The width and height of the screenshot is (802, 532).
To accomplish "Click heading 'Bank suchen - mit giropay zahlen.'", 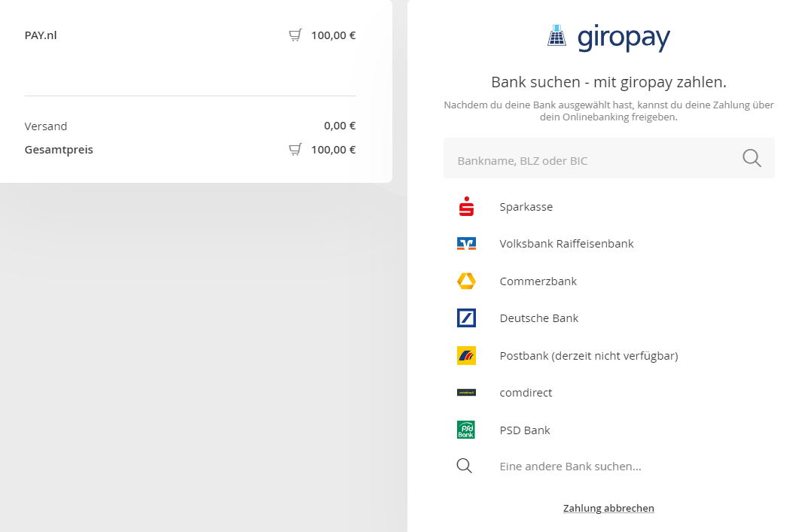I will (x=608, y=82).
